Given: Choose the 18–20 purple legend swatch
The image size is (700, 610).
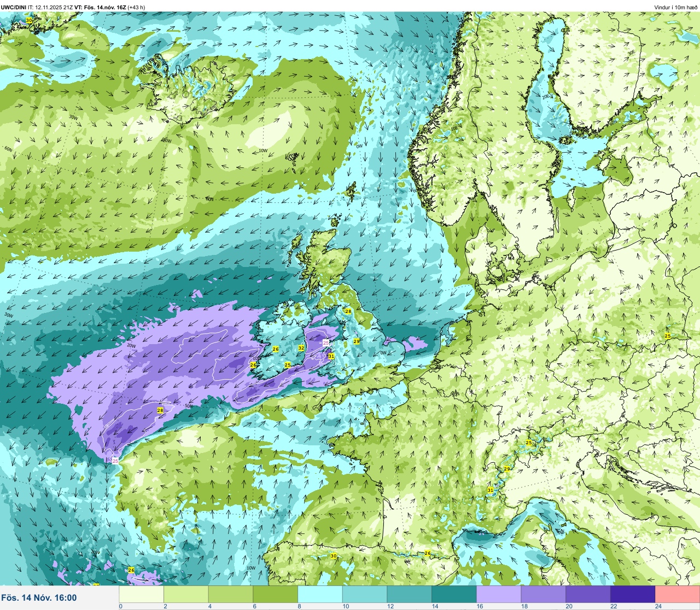Looking at the screenshot, I should click(x=543, y=594).
